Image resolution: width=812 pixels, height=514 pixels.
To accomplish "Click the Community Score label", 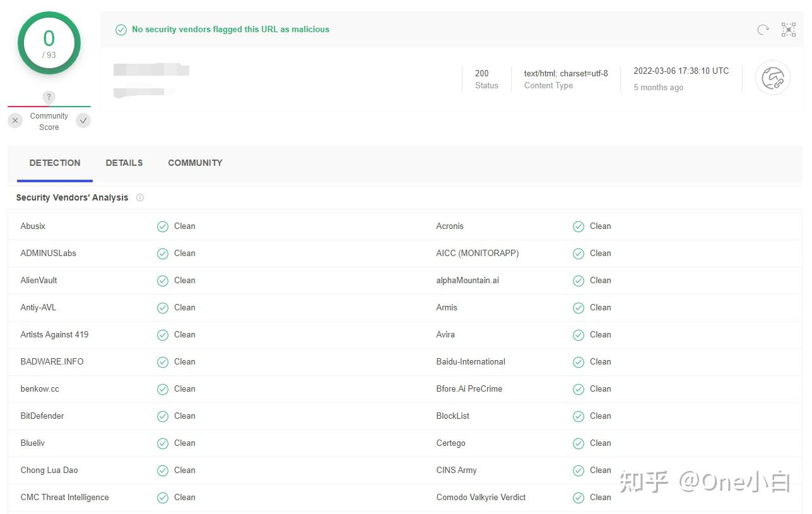I will 49,121.
